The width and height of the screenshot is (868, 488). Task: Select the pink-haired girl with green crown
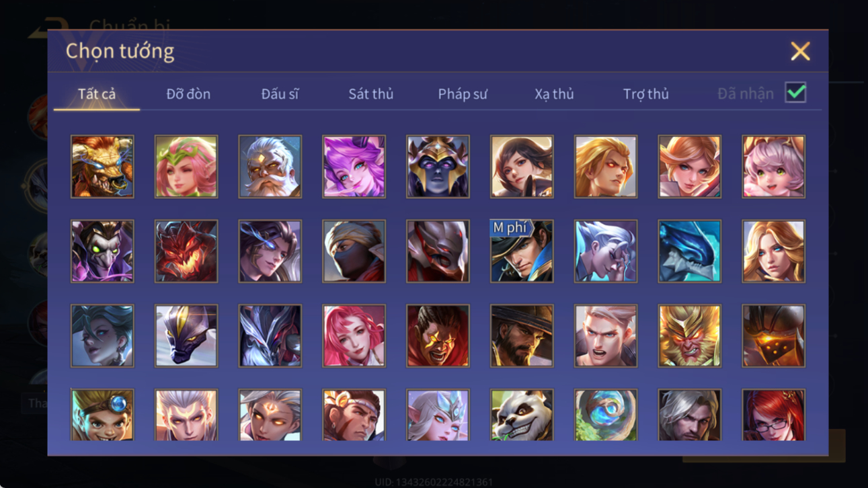[186, 167]
